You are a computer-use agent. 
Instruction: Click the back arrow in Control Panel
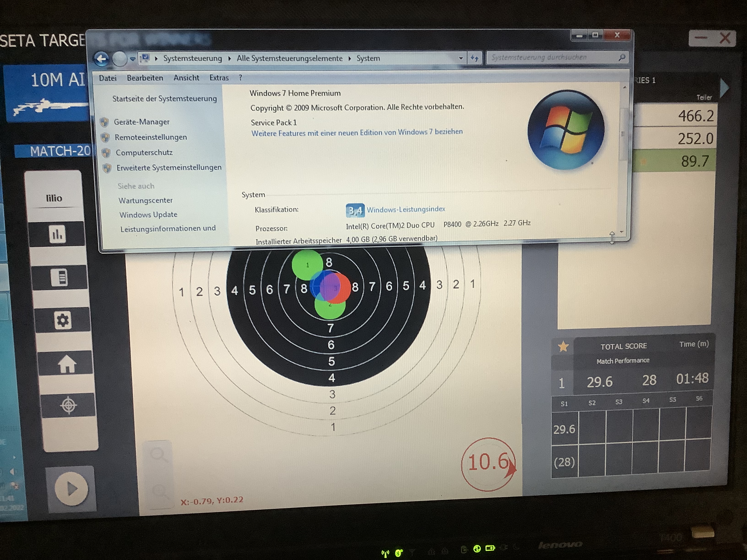pos(101,59)
